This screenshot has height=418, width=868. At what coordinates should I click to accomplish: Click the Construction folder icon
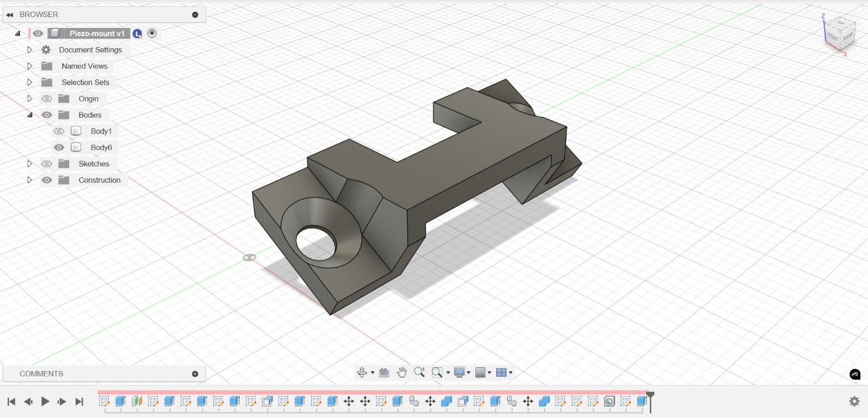pos(64,180)
